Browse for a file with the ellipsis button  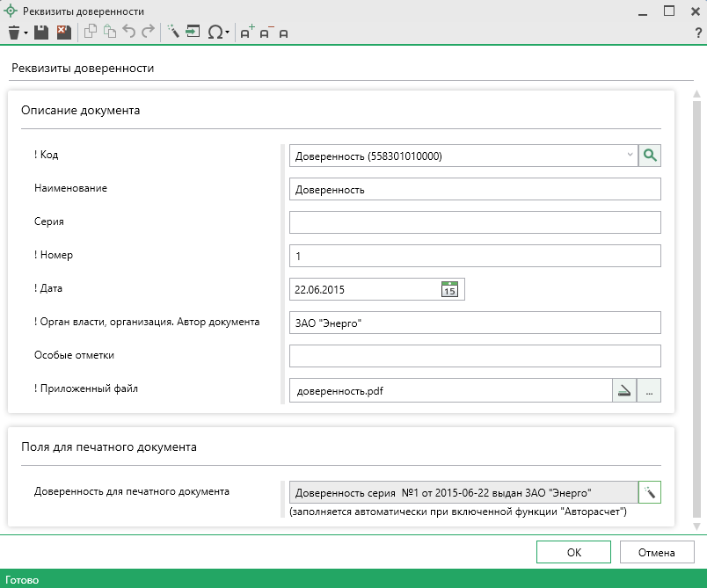[649, 391]
